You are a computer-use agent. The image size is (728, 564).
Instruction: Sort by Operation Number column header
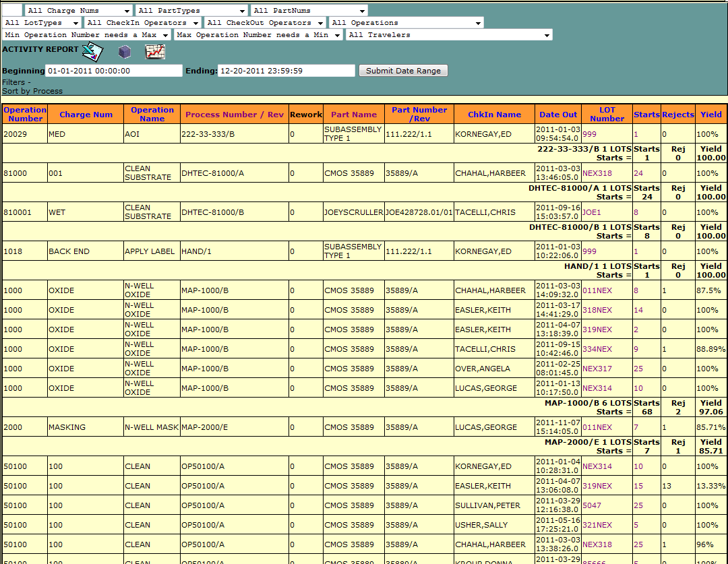(x=25, y=114)
